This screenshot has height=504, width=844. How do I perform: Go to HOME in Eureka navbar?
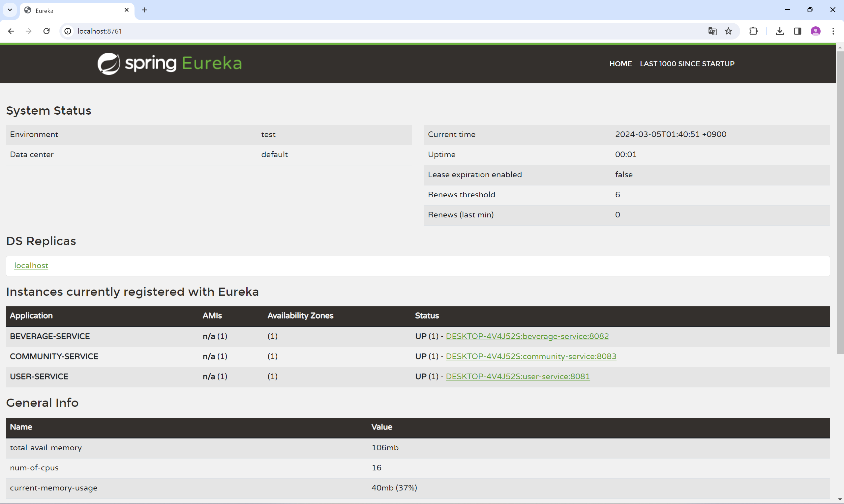(620, 64)
